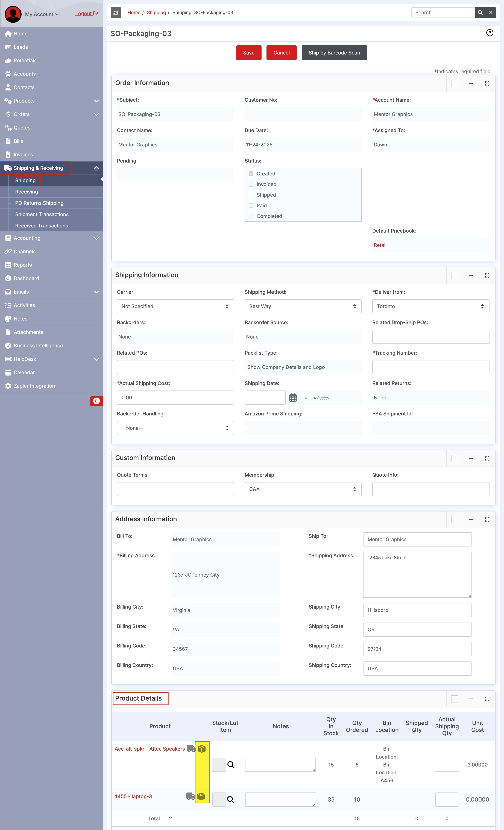Enable Amazon Prime Shipping checkbox
The height and width of the screenshot is (830, 504).
click(247, 428)
